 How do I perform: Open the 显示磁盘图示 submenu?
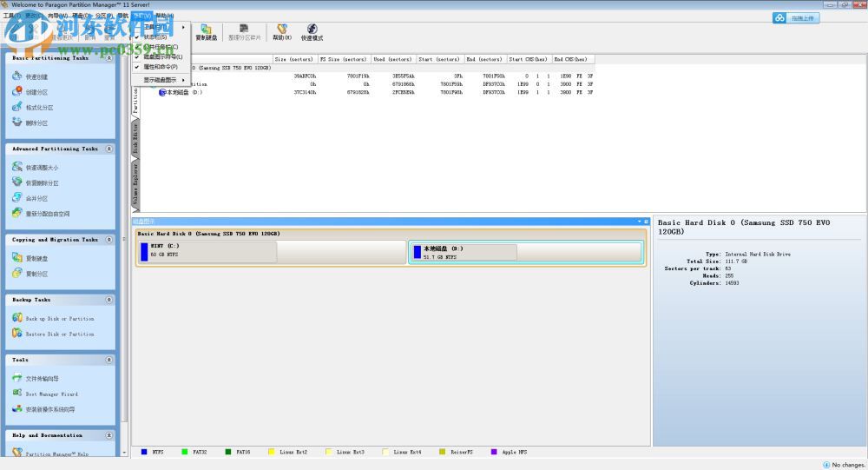[x=161, y=80]
